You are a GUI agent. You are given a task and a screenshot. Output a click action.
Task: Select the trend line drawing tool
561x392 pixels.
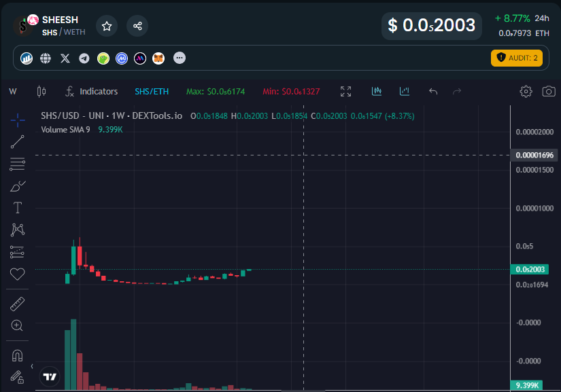[x=18, y=142]
